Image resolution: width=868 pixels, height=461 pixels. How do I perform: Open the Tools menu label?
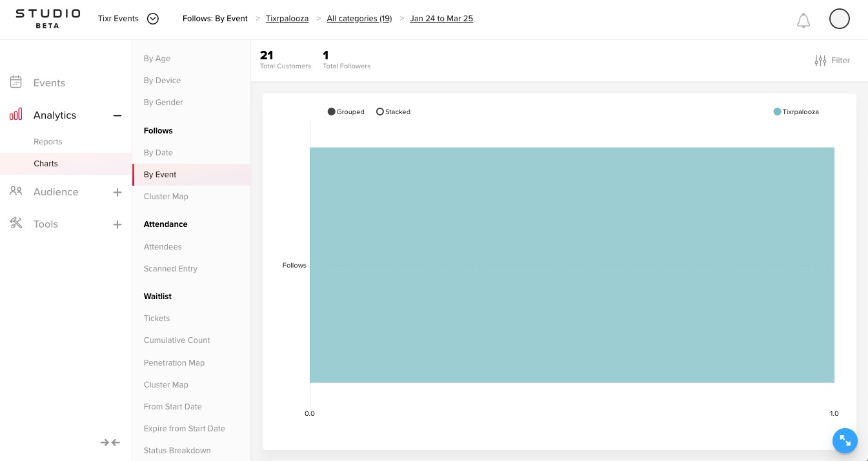(x=46, y=224)
